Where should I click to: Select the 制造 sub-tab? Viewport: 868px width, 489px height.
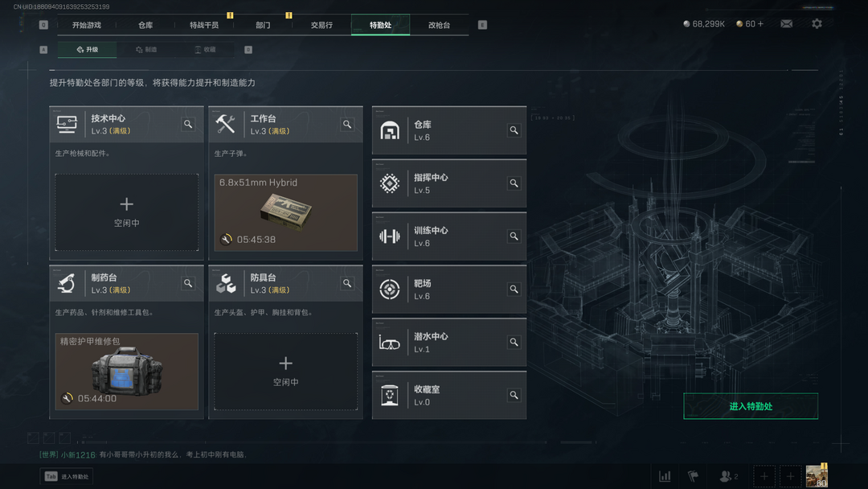click(x=147, y=49)
